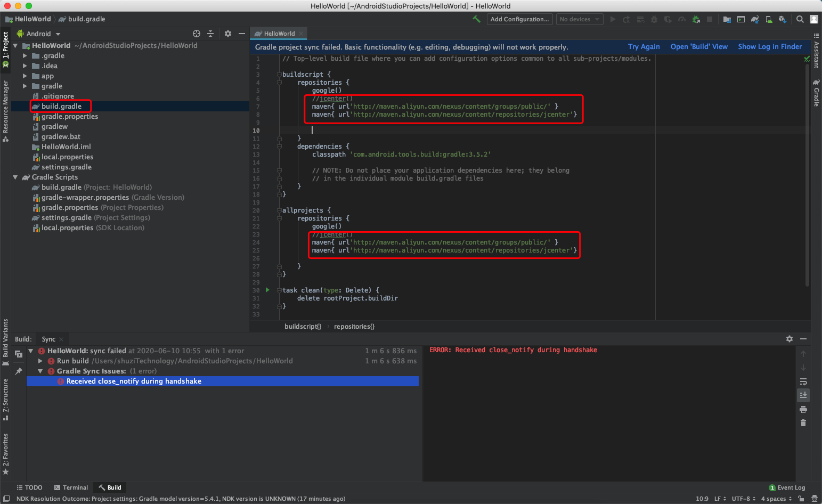Click Show Log in Finder link
Image resolution: width=822 pixels, height=504 pixels.
coord(770,47)
